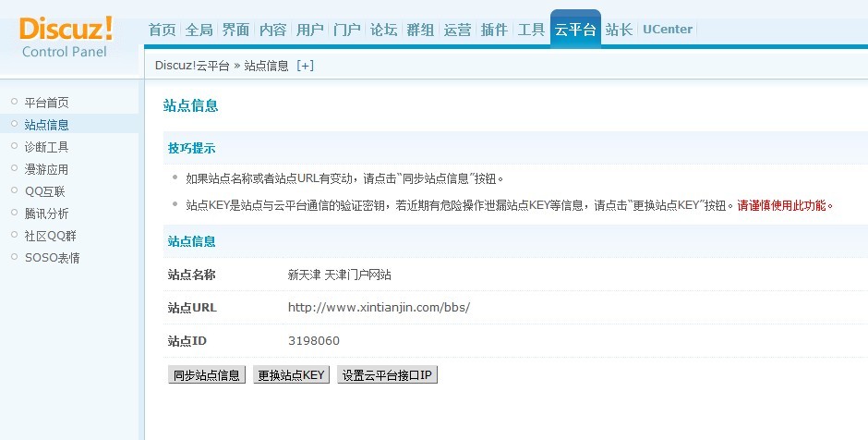868x440 pixels.
Task: Select 站点信息 in sidebar
Action: [47, 125]
